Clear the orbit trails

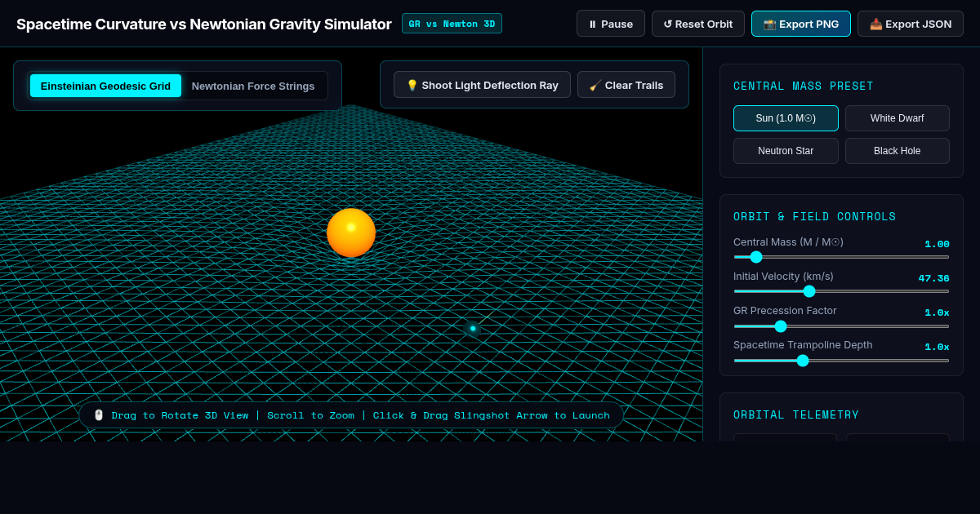(x=626, y=85)
